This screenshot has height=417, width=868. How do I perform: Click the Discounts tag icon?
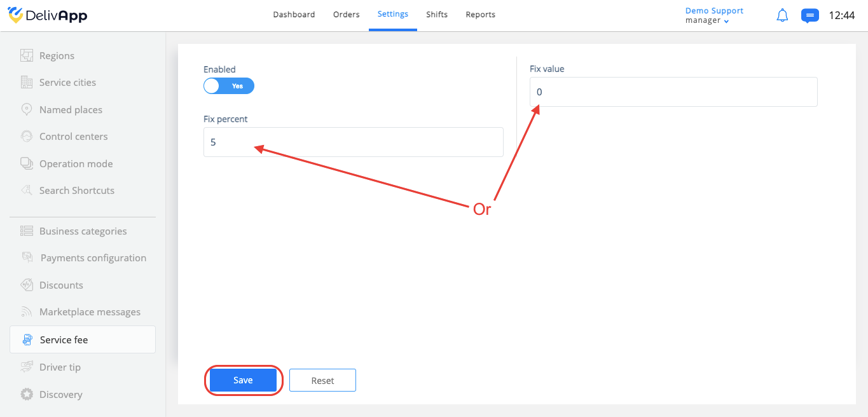27,285
